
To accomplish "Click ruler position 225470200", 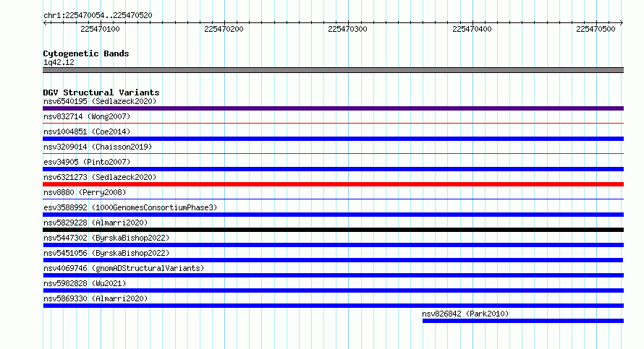I will point(224,29).
